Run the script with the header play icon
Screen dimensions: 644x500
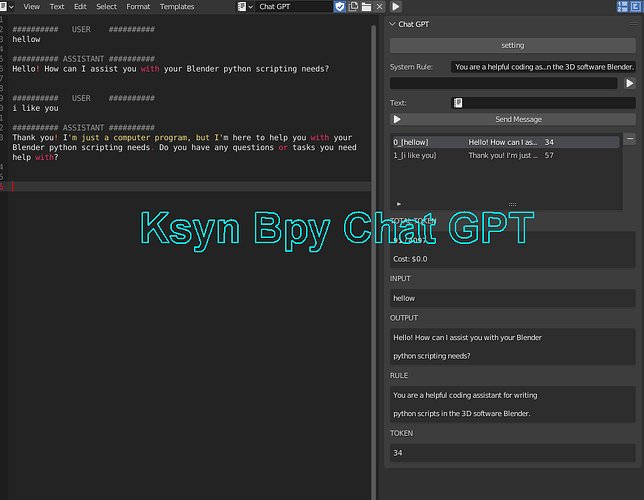click(396, 7)
